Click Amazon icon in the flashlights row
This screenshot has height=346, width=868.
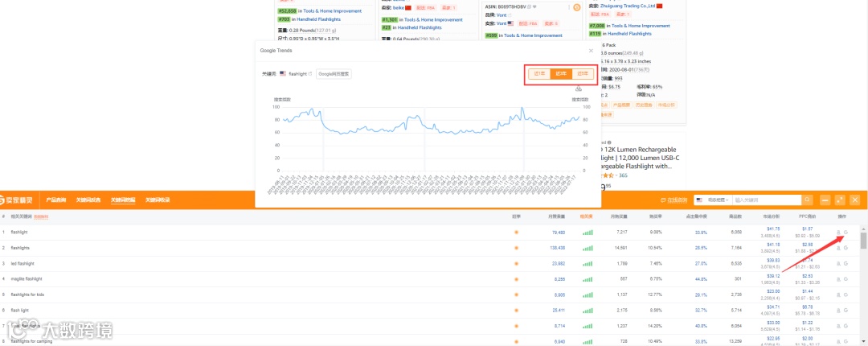838,248
